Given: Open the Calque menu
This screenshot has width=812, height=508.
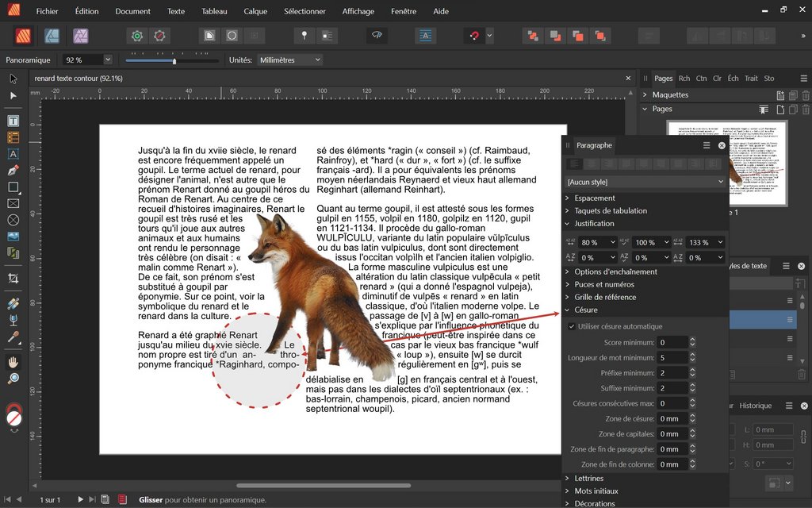Looking at the screenshot, I should pos(255,11).
